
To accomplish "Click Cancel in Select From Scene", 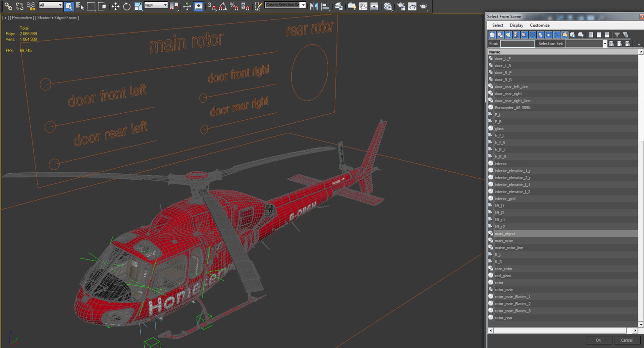I will 627,340.
